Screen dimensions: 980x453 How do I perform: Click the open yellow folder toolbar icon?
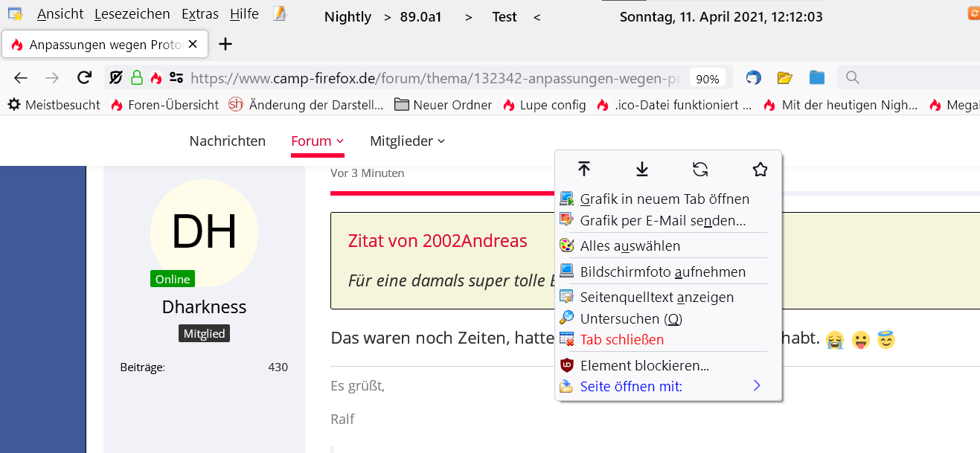785,77
